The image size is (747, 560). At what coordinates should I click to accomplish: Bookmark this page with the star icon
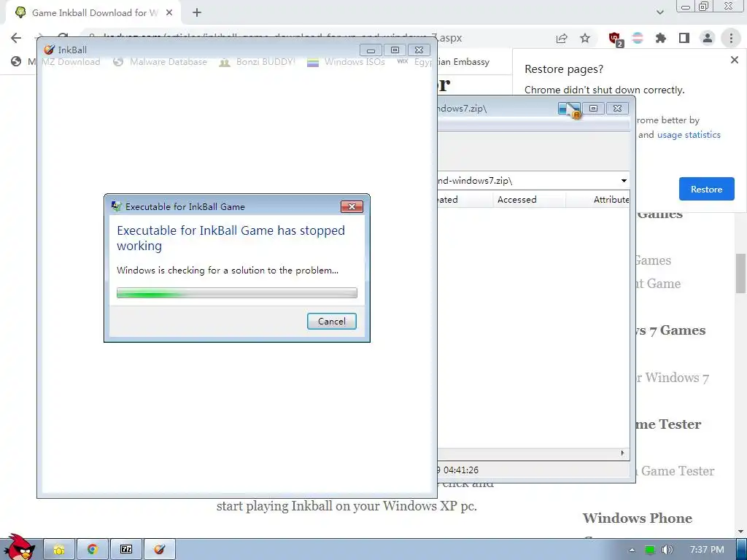pos(585,38)
